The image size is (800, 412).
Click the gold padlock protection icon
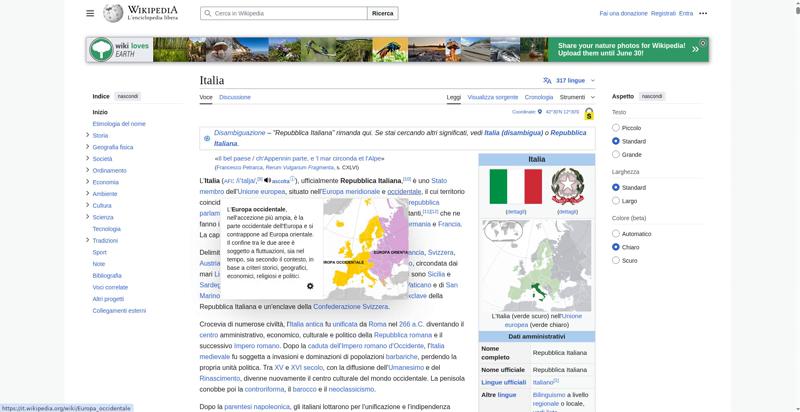589,114
